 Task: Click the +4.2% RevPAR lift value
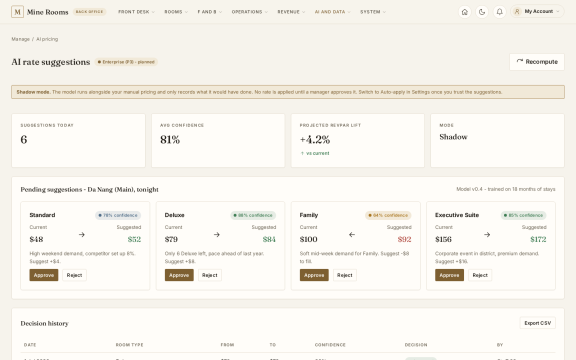click(315, 140)
